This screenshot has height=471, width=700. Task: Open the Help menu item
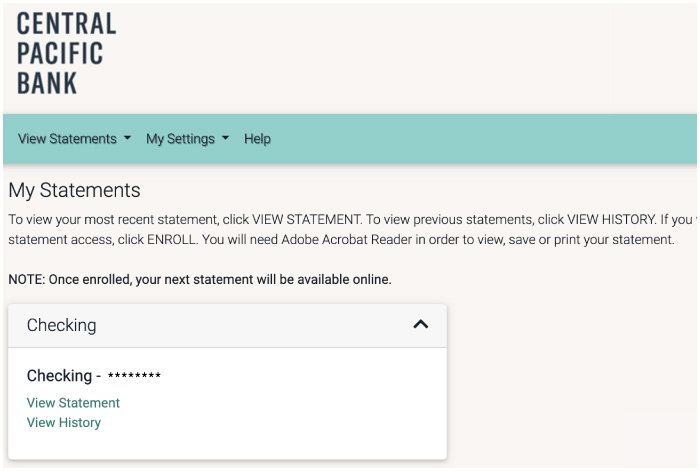tap(257, 139)
